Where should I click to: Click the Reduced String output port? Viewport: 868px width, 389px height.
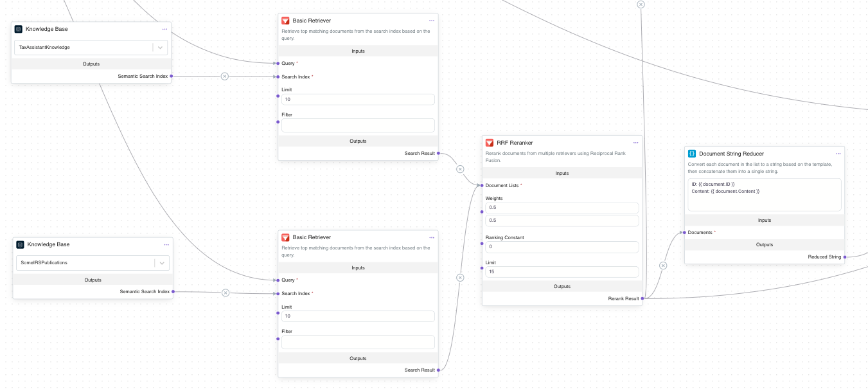[844, 257]
